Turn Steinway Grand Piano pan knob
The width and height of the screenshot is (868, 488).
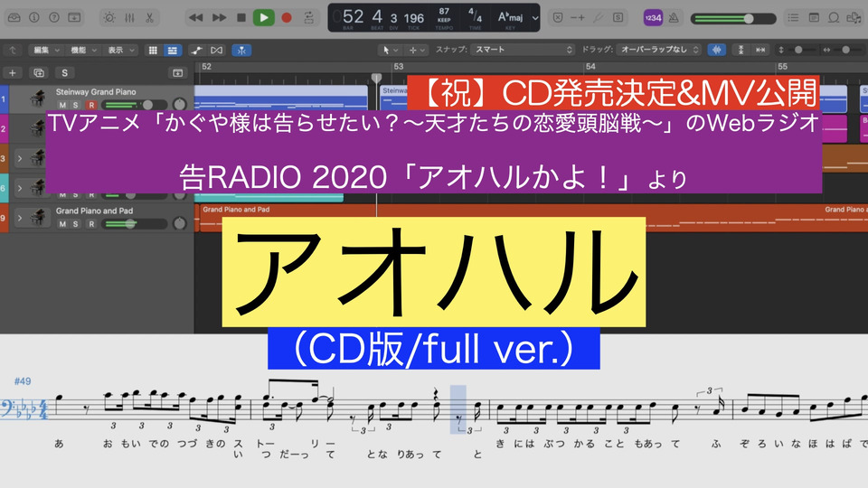pyautogui.click(x=179, y=104)
